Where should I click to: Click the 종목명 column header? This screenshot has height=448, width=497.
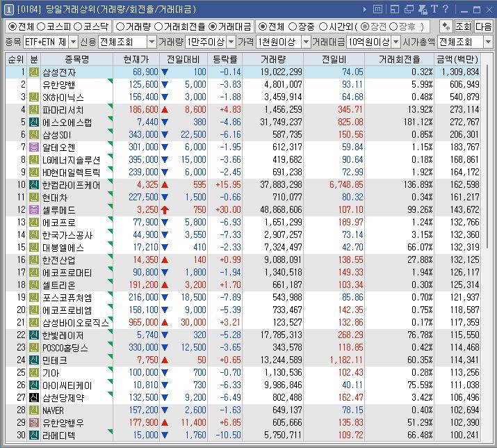[x=77, y=59]
